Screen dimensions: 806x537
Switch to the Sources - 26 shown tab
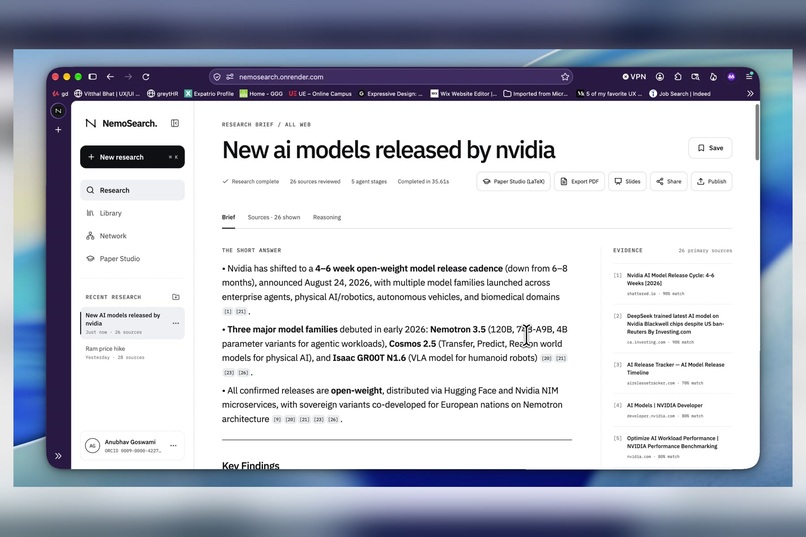[274, 217]
